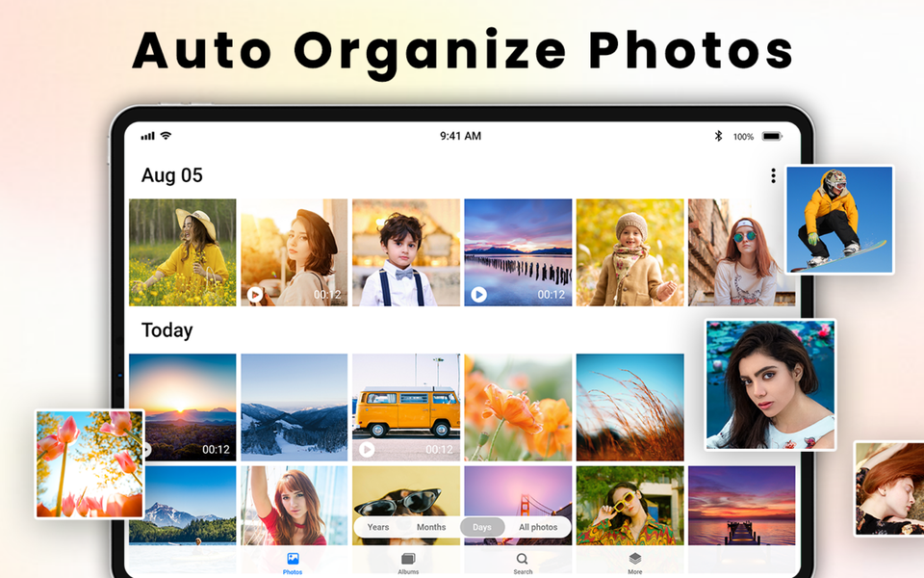Open the three-dot overflow menu
The height and width of the screenshot is (578, 924).
pos(772,174)
